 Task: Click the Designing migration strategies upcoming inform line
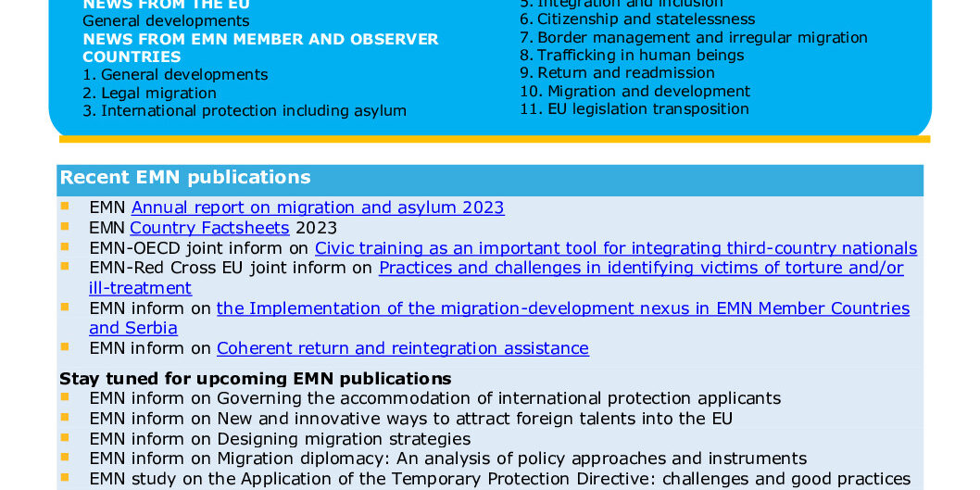point(280,439)
